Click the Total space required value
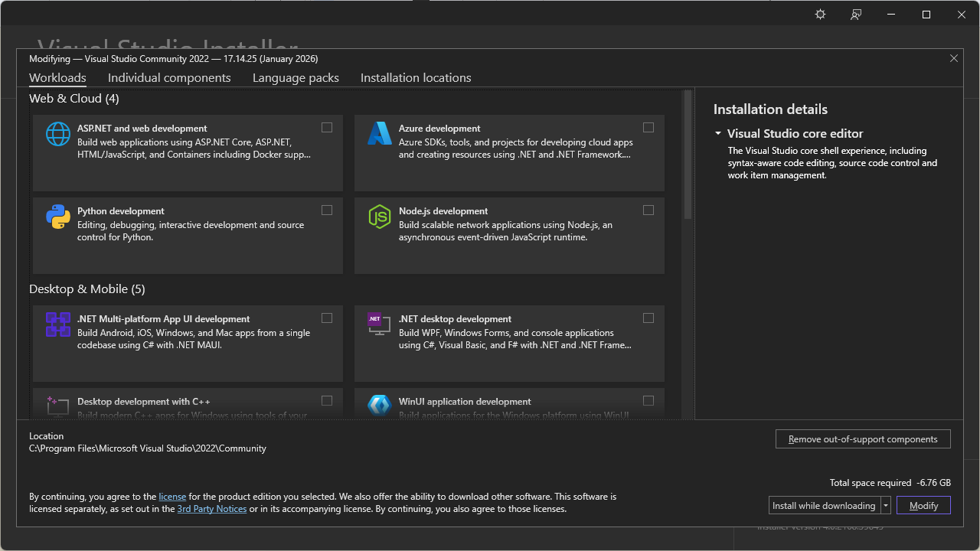 933,483
